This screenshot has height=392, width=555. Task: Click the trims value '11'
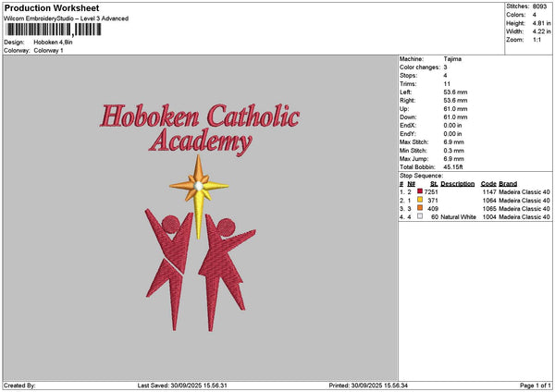(x=447, y=84)
